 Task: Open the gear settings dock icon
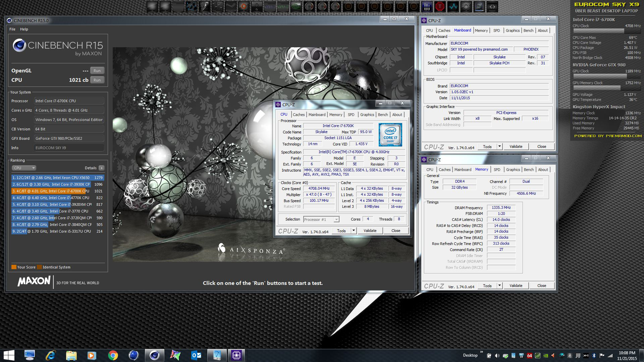466,7
